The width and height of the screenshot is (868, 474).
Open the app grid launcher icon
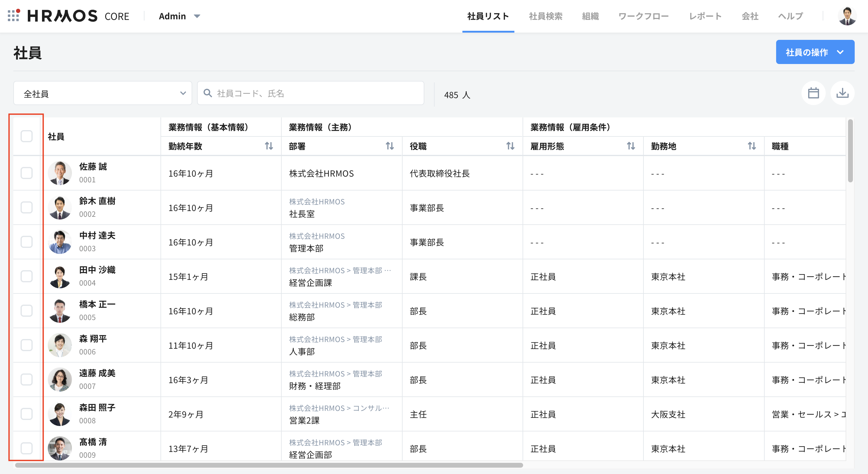tap(14, 16)
